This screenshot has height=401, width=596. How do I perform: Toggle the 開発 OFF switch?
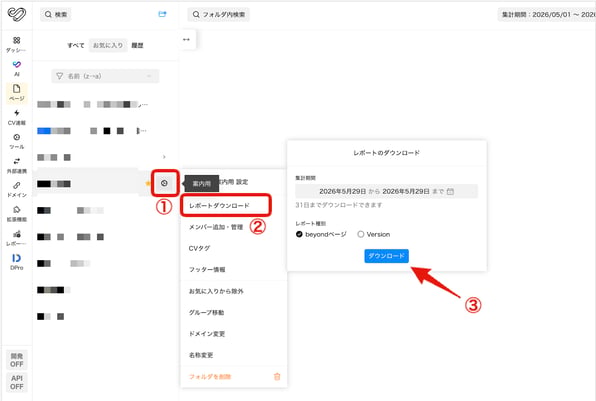(16, 360)
